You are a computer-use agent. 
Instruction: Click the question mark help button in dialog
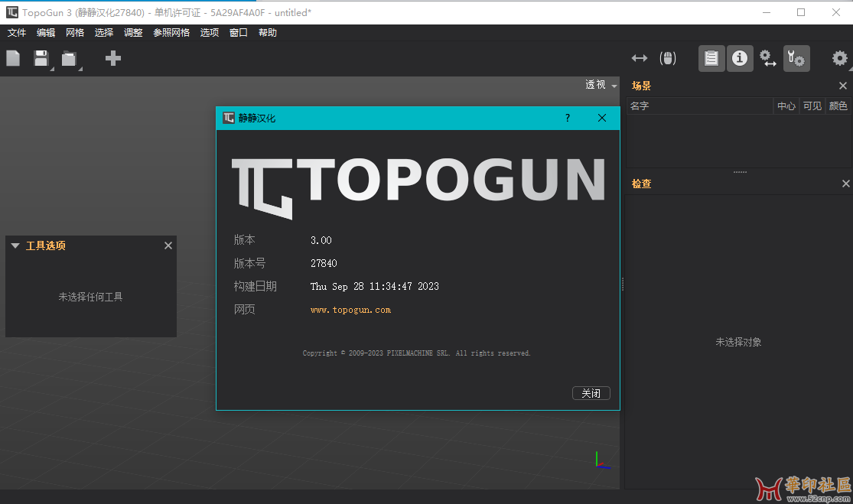coord(568,118)
